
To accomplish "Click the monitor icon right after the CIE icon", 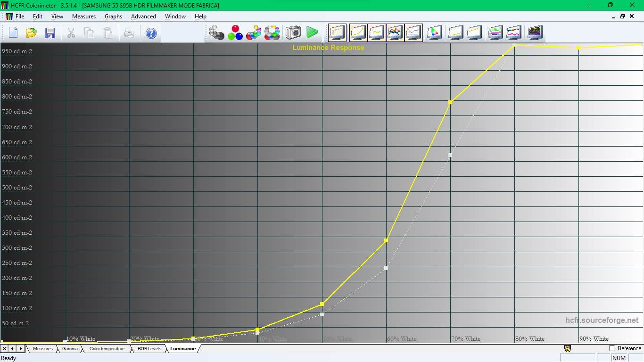I will click(x=456, y=33).
